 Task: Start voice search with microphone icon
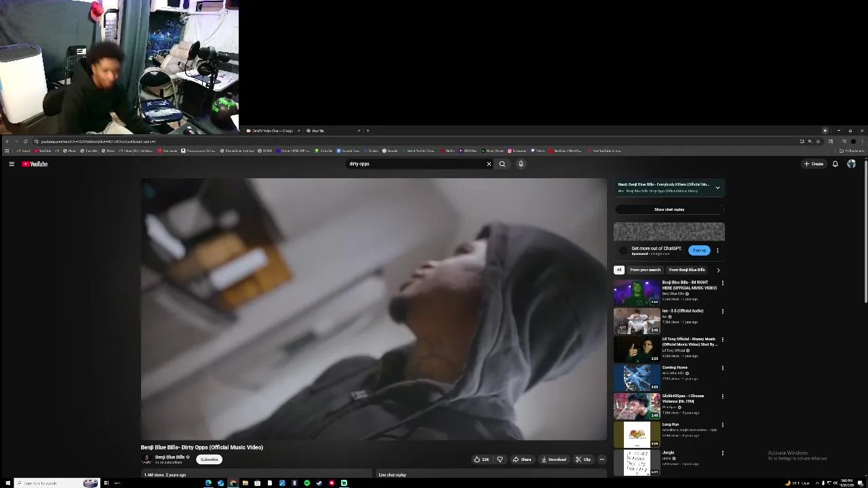(x=521, y=164)
